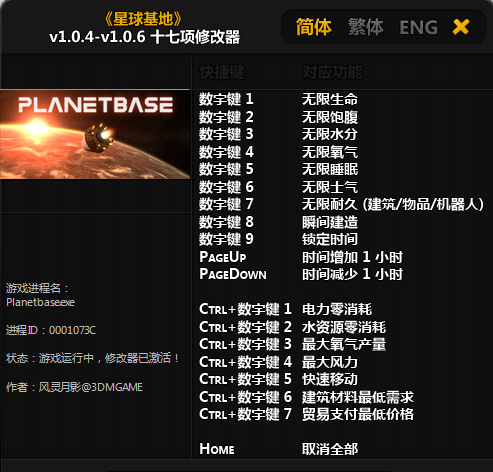
Task: Click the Planetbase banner image
Action: click(x=95, y=134)
